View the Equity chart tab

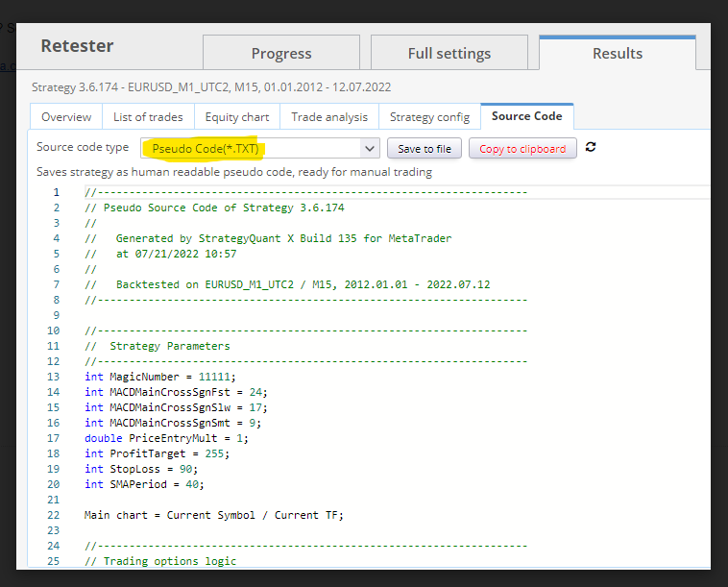click(x=237, y=117)
